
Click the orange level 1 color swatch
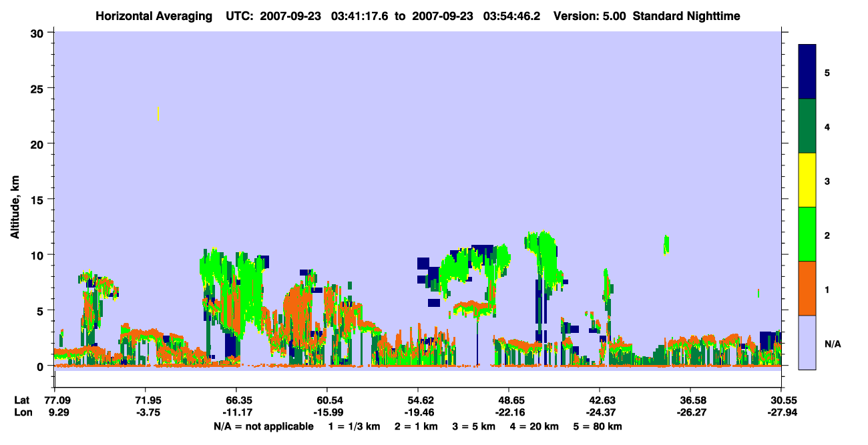pos(807,288)
